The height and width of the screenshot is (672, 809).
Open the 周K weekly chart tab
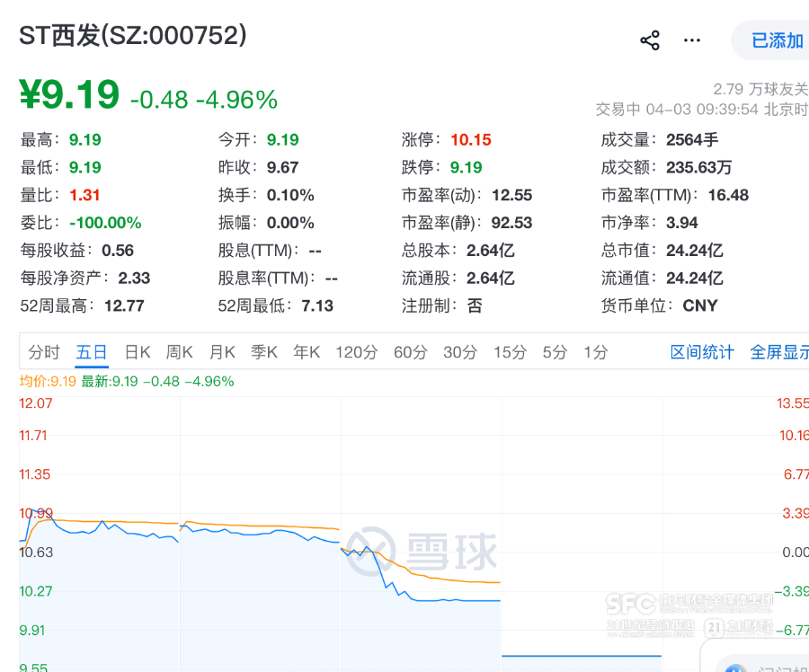tap(180, 352)
